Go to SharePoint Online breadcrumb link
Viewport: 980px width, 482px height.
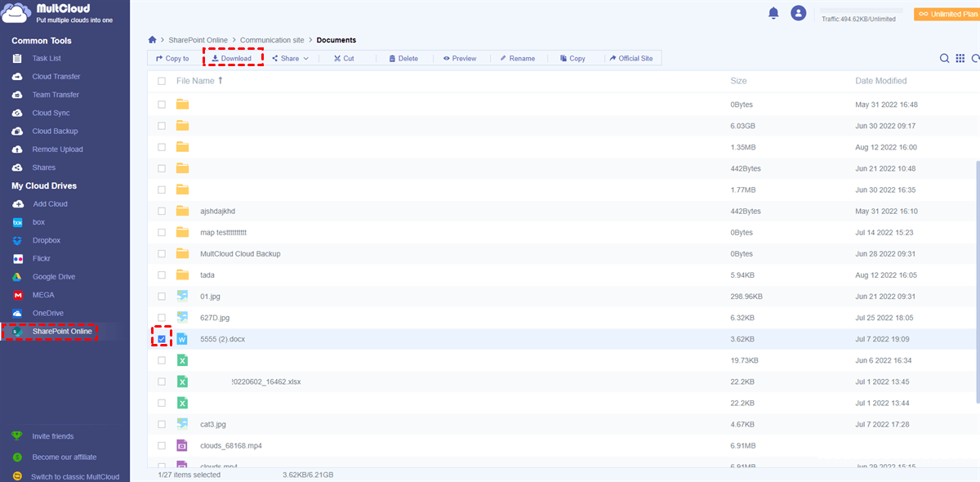click(198, 40)
